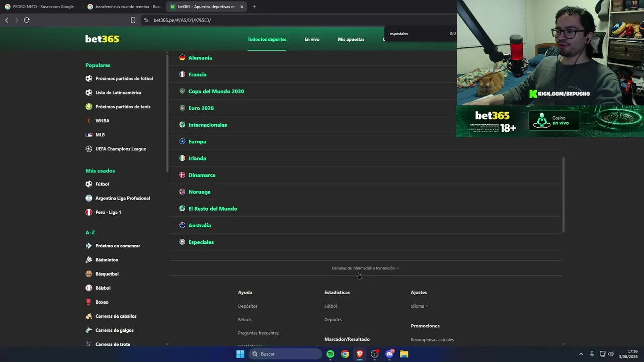The height and width of the screenshot is (362, 644).
Task: Click the Argentina Liga Profesional flag icon
Action: coord(89,198)
